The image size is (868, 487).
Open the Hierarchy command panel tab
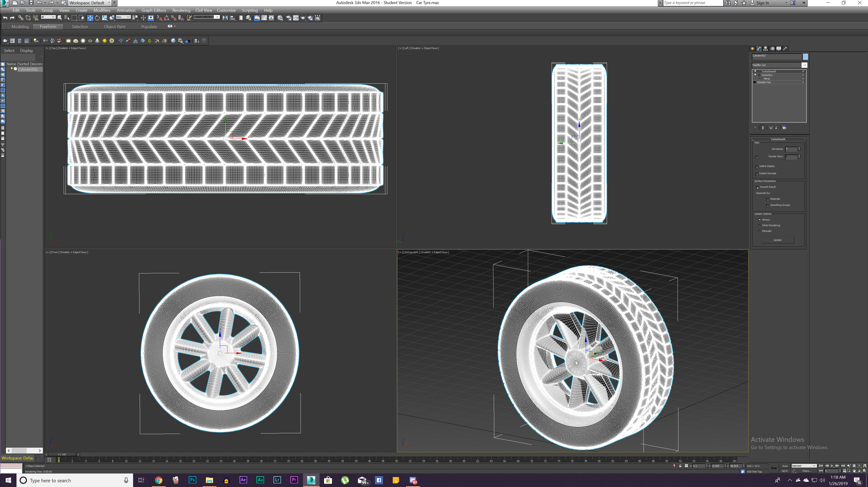pyautogui.click(x=765, y=48)
